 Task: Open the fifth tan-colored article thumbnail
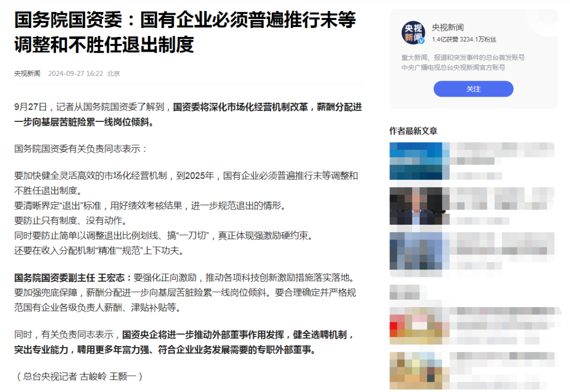point(420,371)
